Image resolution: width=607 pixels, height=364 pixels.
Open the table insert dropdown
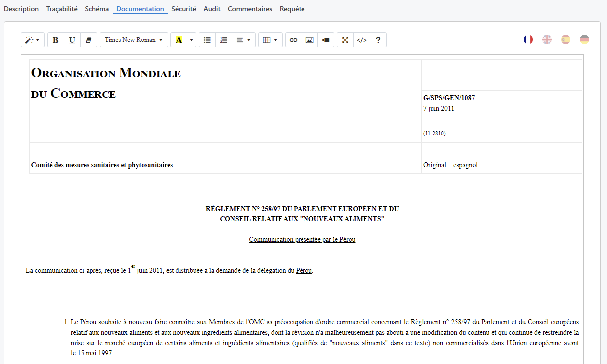(270, 40)
